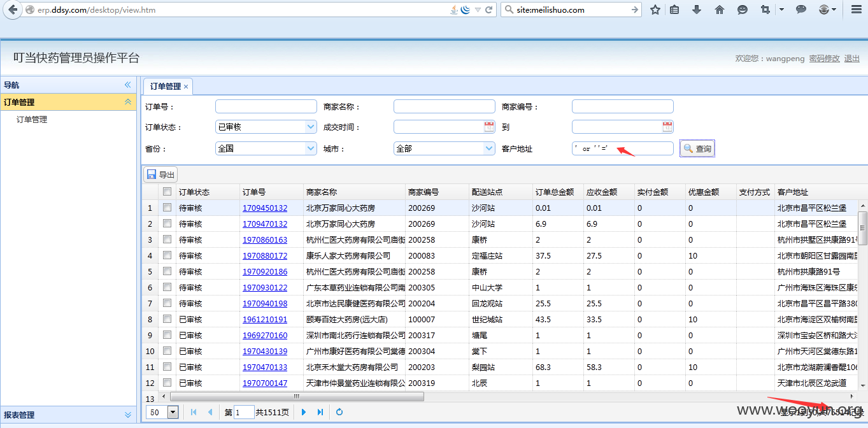Open the 密码修改 link
Viewport: 868px width, 428px height.
coord(825,59)
